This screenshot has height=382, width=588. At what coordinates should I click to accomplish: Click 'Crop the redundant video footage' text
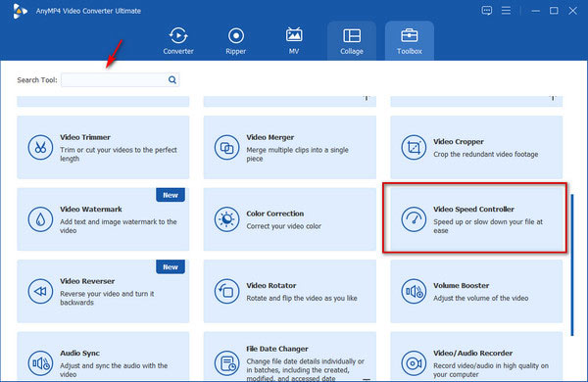click(x=486, y=154)
